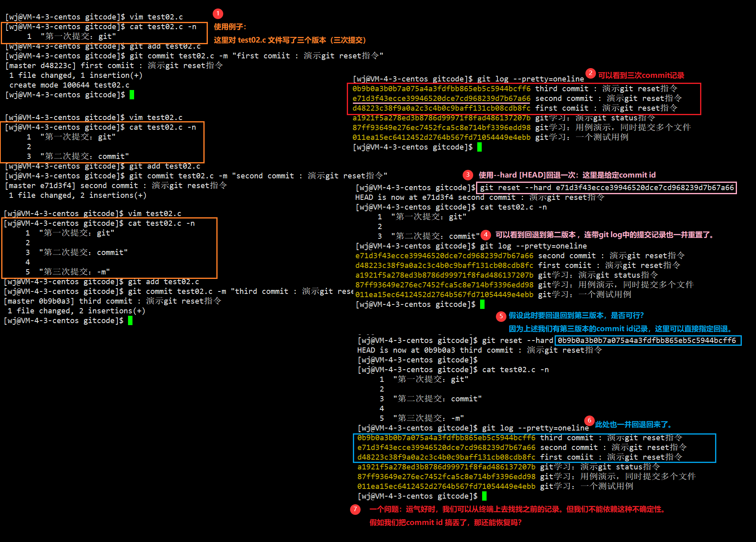Click the 'git commit test02.c -m "third commit' command
Viewport: 756px width, 542px height.
pyautogui.click(x=179, y=291)
